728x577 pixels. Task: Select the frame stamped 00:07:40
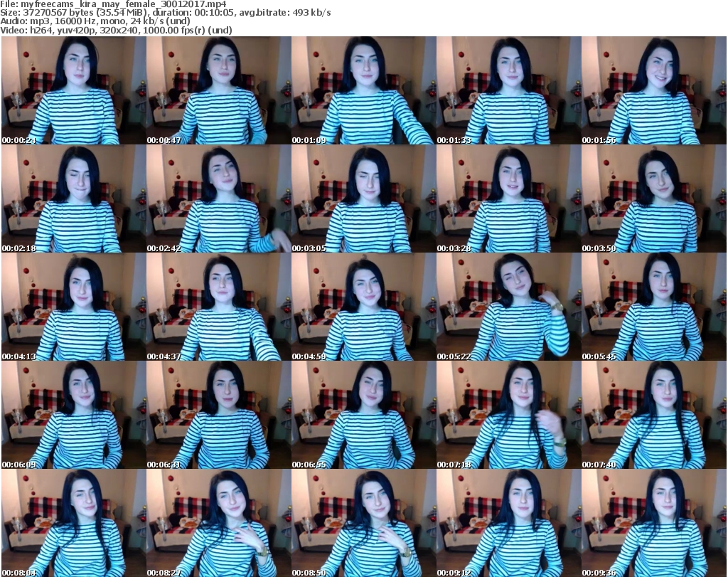654,415
